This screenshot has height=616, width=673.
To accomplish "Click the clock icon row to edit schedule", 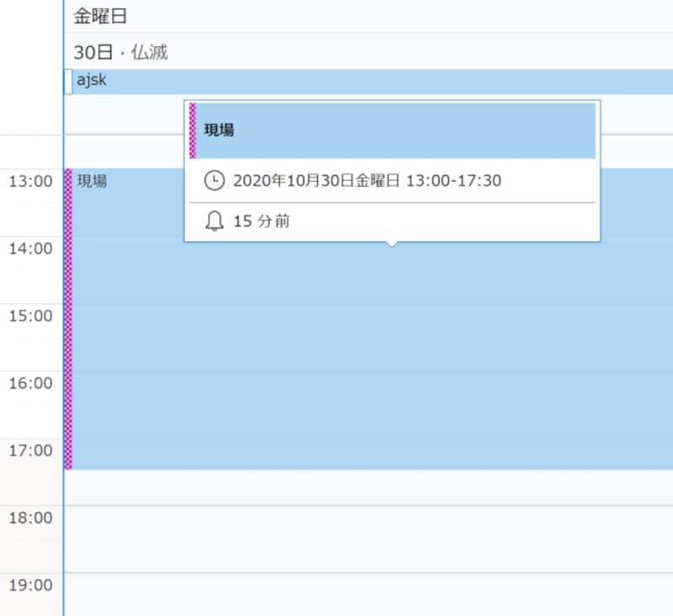I will (x=336, y=181).
